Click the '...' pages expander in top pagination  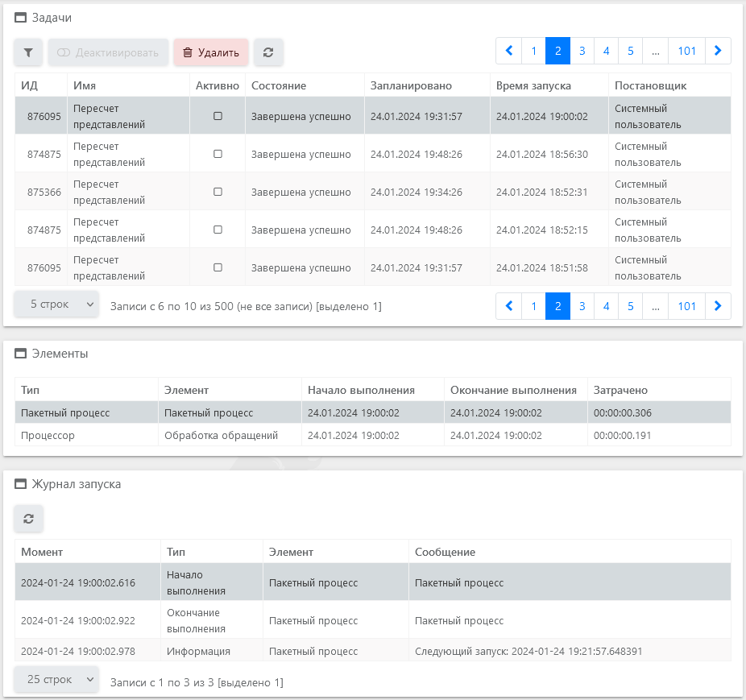pyautogui.click(x=656, y=51)
